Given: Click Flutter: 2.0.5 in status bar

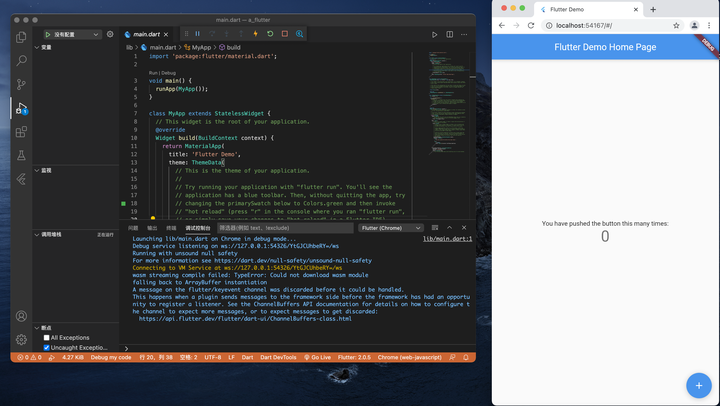Looking at the screenshot, I should point(354,357).
